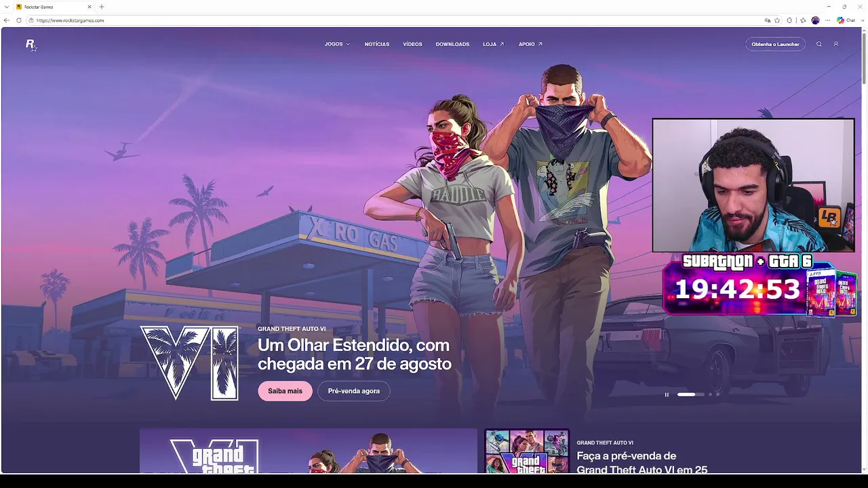Click the scrollbar up arrow

tap(863, 31)
